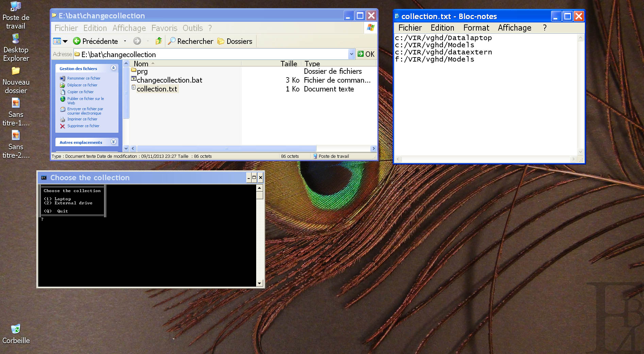Select the prg folder

coord(142,71)
